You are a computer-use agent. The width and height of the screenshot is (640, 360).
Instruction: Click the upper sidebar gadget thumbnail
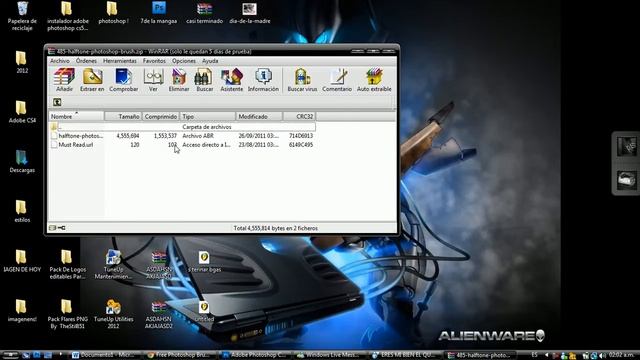click(627, 147)
